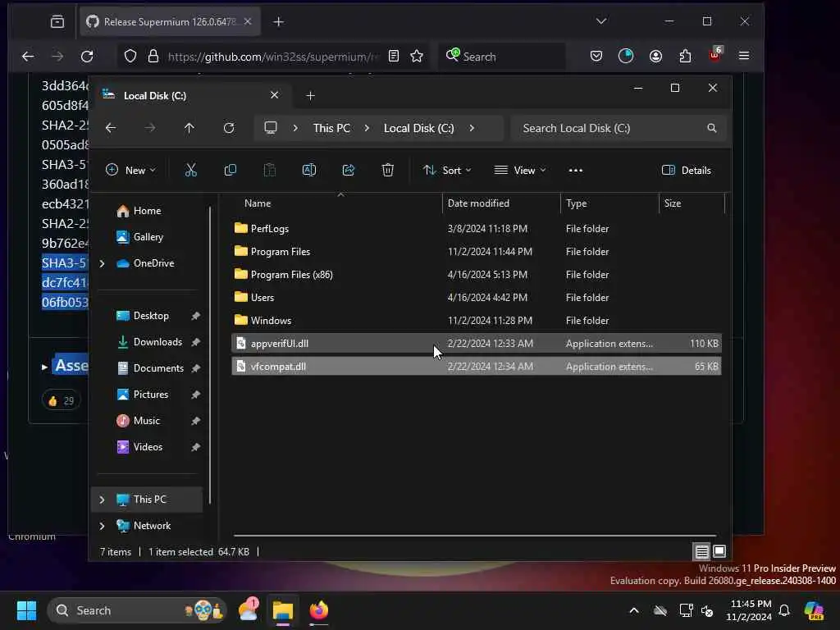840x630 pixels.
Task: Open Gallery in navigation pane
Action: tap(140, 237)
